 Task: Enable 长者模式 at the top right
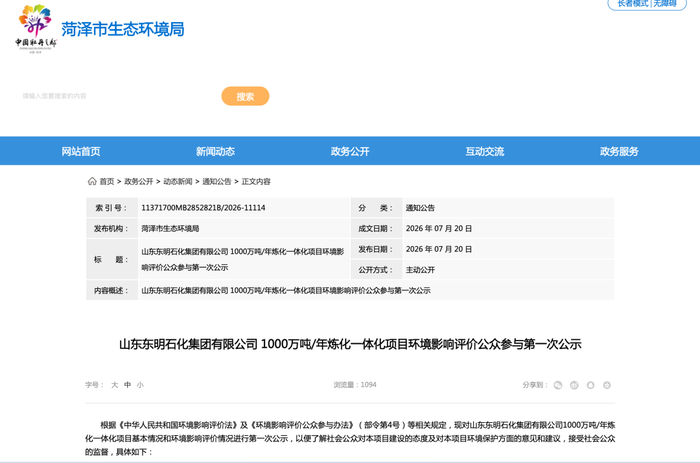point(633,4)
